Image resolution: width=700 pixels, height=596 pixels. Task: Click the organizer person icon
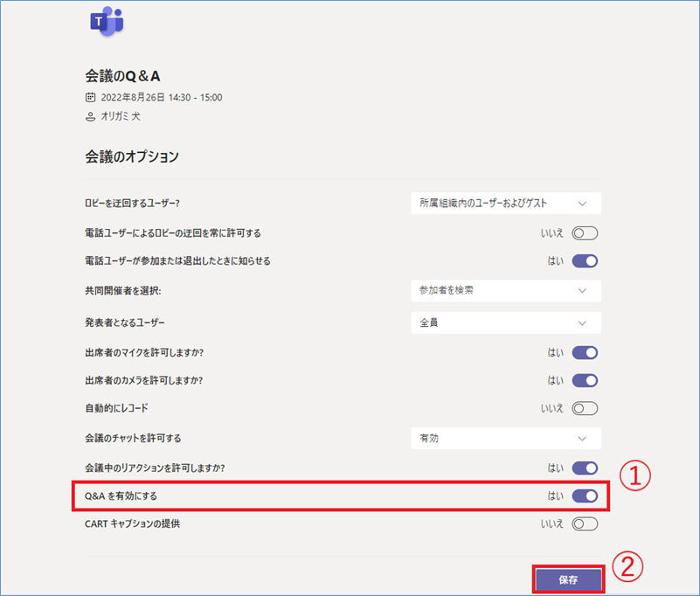(x=90, y=117)
